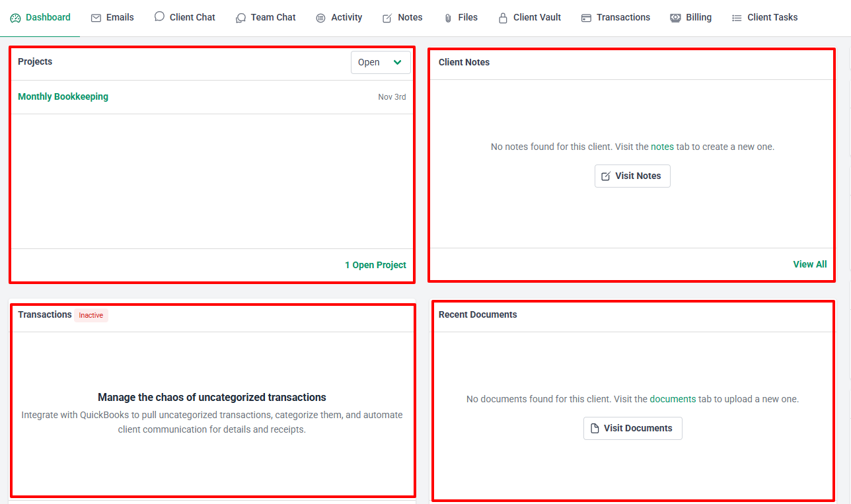Click the Billing card icon
This screenshot has width=851, height=504.
(675, 17)
